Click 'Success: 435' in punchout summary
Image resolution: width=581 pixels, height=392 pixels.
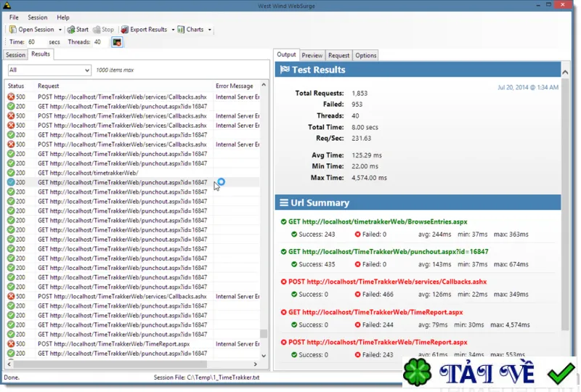pos(317,264)
